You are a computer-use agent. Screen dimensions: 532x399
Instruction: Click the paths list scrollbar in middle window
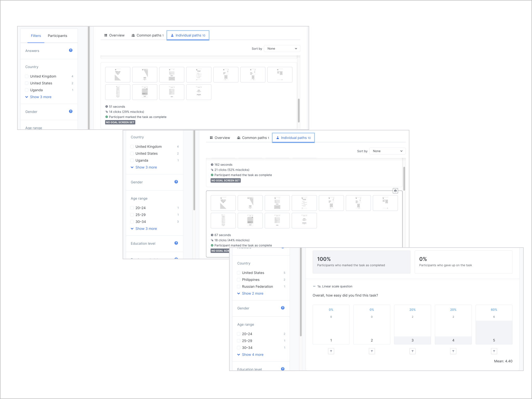point(404,179)
